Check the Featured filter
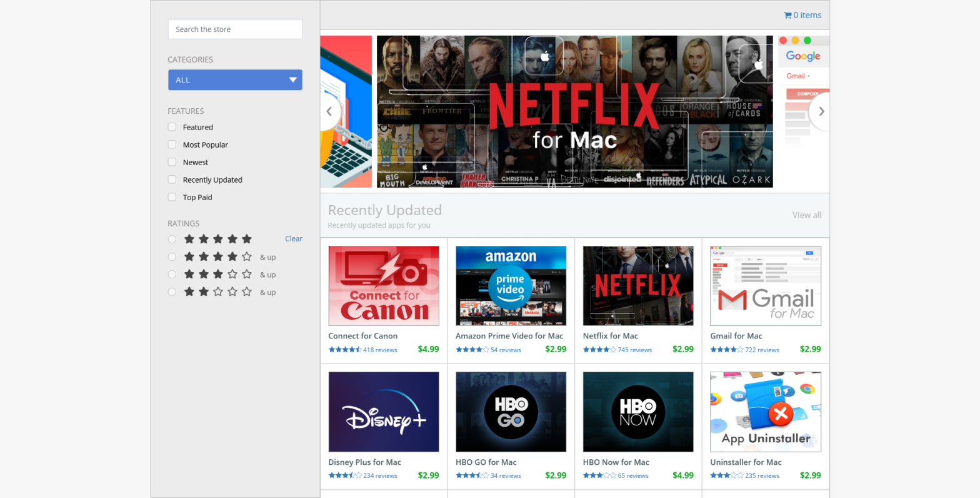Viewport: 980px width, 498px height. (172, 127)
